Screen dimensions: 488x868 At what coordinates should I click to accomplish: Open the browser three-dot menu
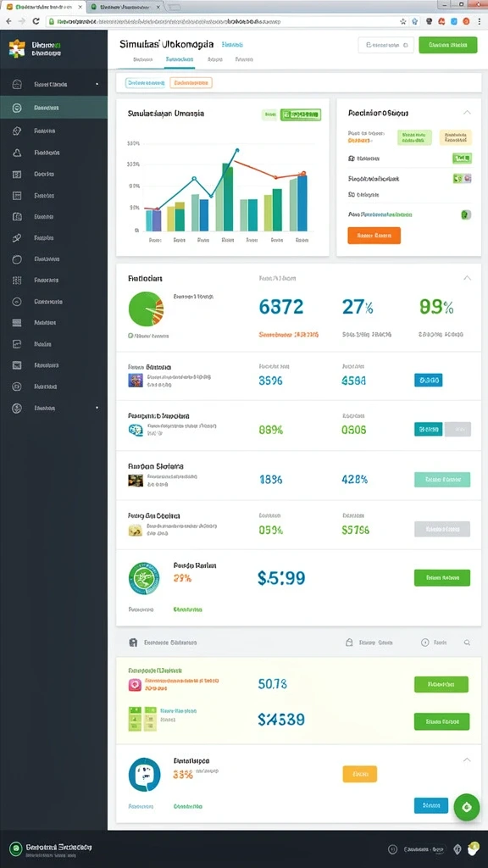(479, 21)
